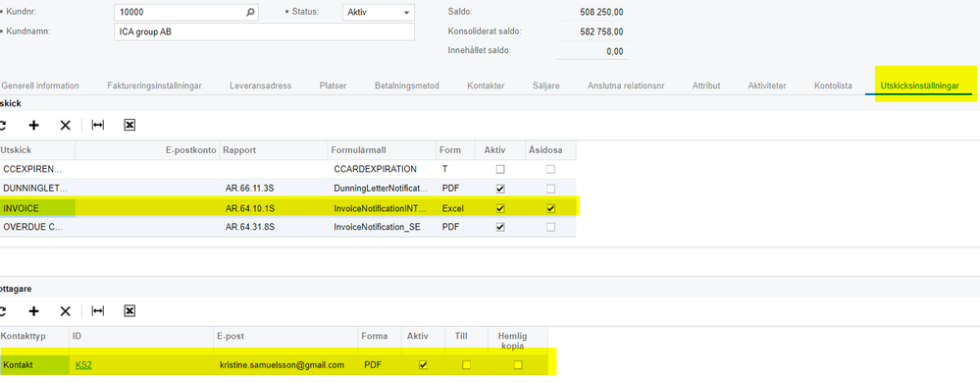Toggle Åsidosa checkbox for INVOICE row
980x383 pixels.
(x=550, y=208)
